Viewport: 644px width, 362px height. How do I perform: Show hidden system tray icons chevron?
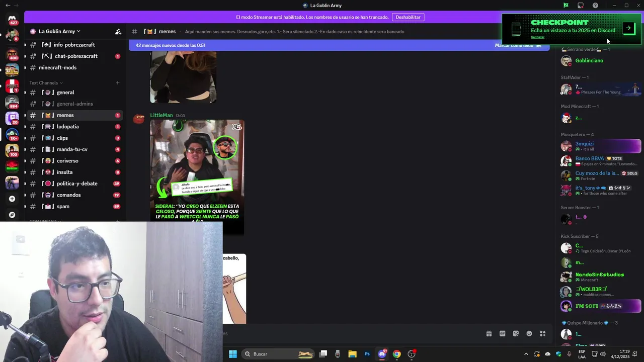526,354
